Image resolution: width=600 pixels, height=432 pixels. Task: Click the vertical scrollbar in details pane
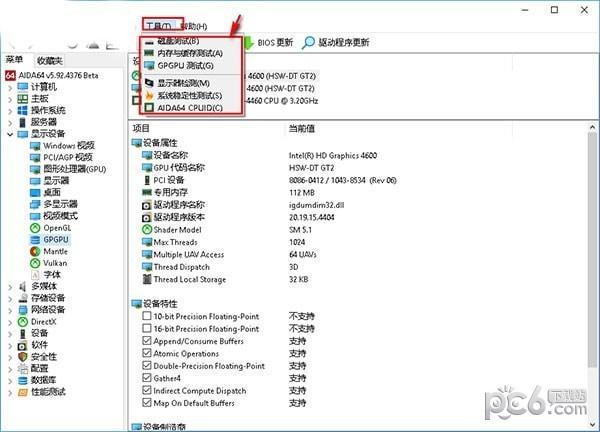[x=592, y=249]
